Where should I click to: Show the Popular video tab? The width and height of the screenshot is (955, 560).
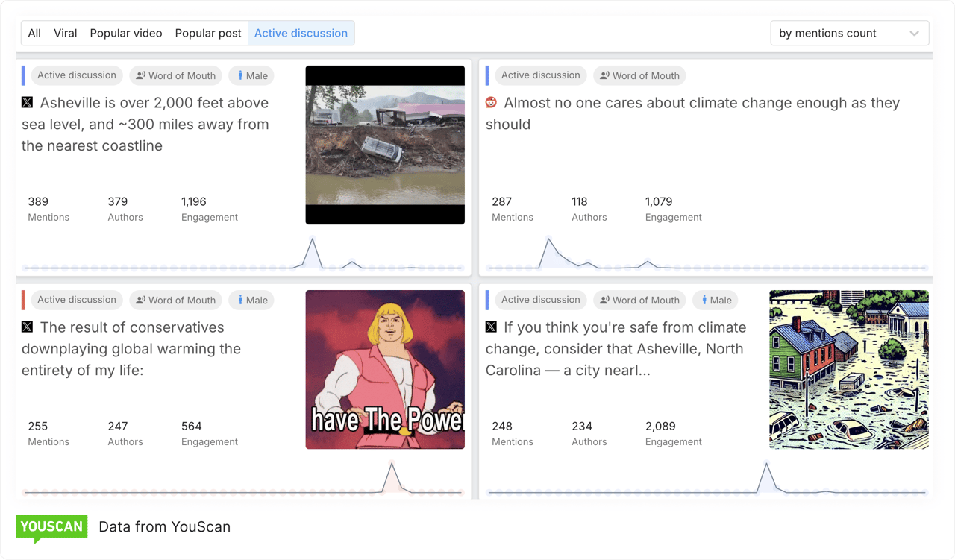click(x=126, y=33)
